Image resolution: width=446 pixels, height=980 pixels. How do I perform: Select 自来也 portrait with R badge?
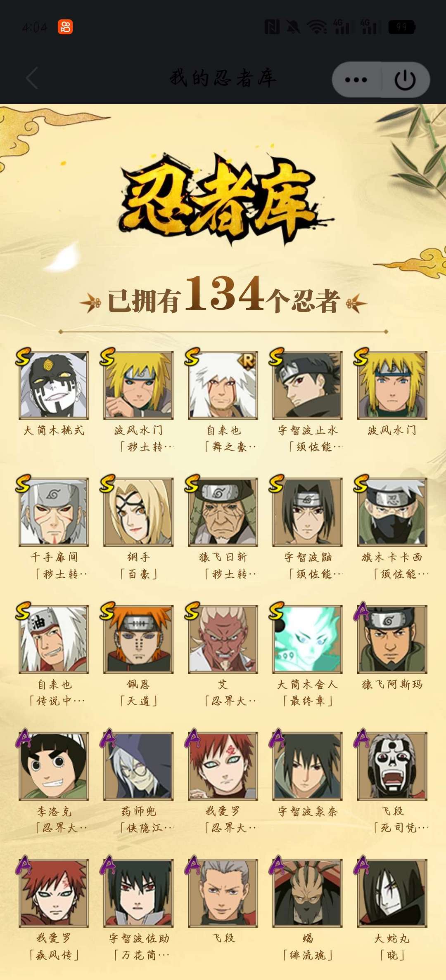[223, 385]
